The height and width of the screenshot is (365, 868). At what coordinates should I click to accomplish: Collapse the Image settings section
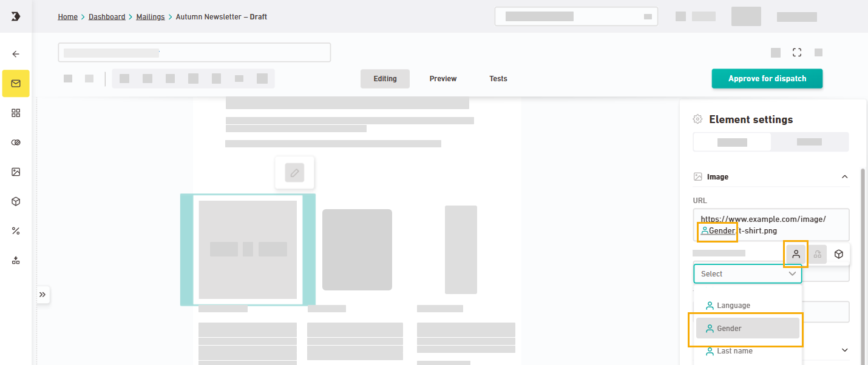844,177
